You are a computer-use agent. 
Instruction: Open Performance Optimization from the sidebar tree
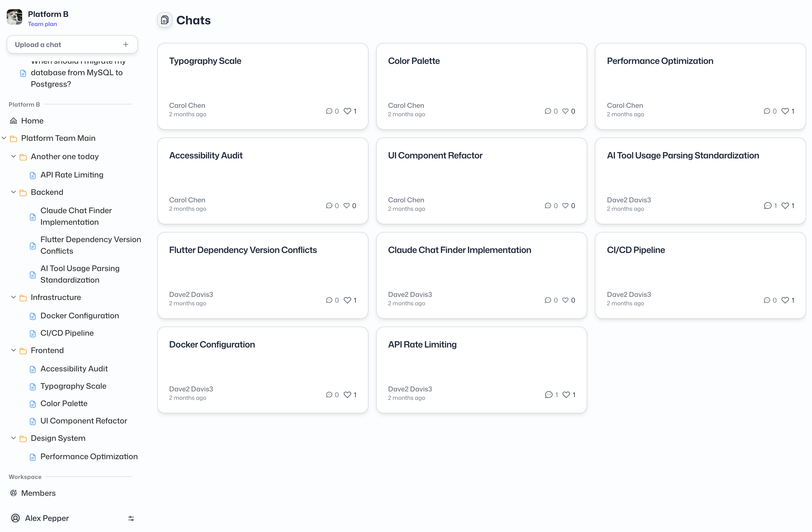(x=89, y=457)
